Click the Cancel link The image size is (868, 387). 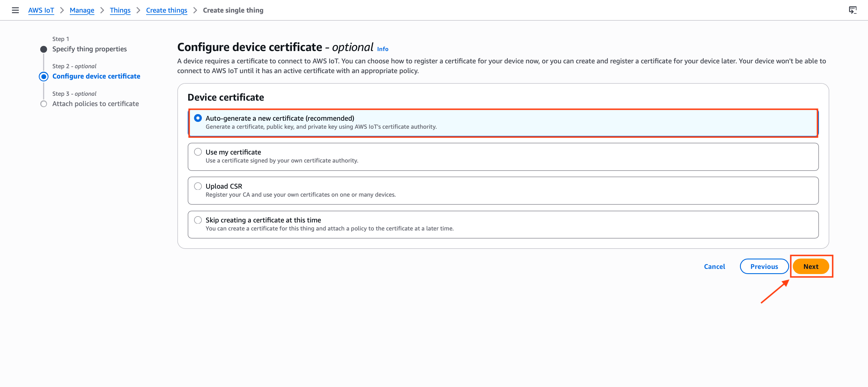pyautogui.click(x=714, y=266)
